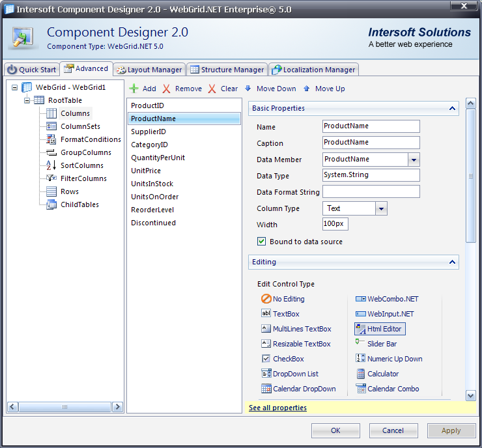
Task: Select Discontinued in the column list
Action: coord(184,223)
